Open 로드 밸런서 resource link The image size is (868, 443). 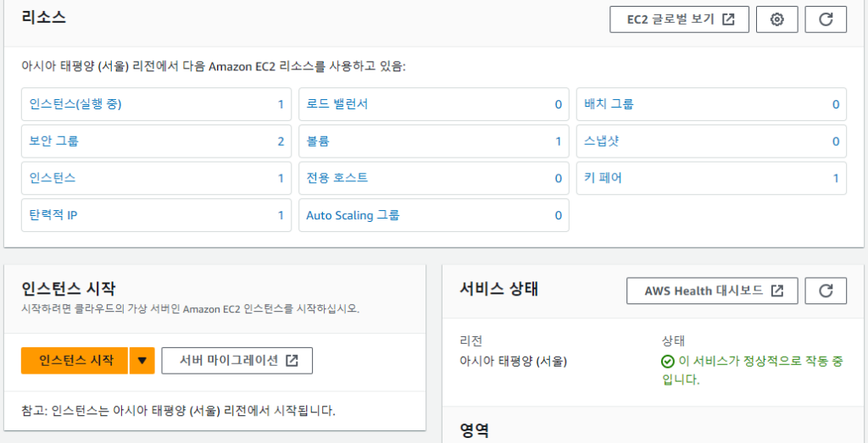(x=337, y=104)
